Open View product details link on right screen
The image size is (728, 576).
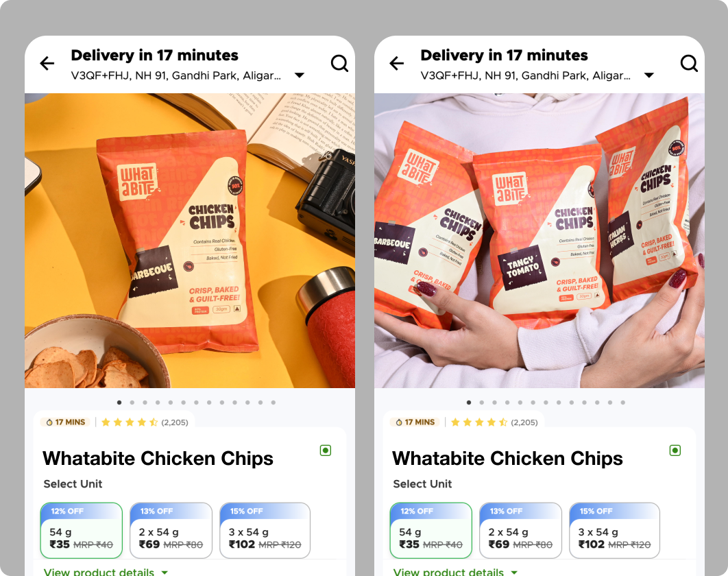coord(455,571)
